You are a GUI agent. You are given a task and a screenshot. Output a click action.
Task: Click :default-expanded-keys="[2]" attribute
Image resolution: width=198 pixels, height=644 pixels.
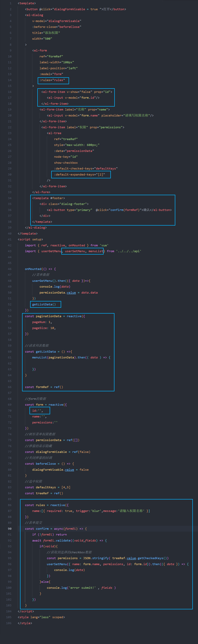click(x=80, y=175)
